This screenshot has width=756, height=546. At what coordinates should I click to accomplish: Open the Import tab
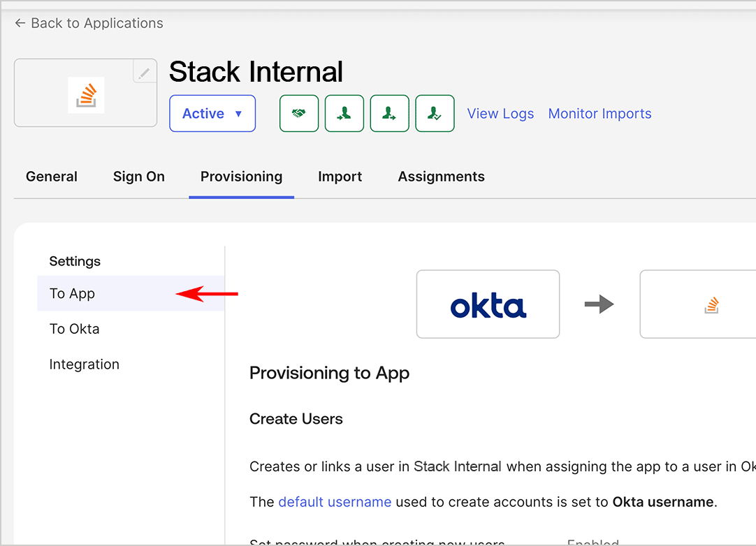click(x=340, y=177)
